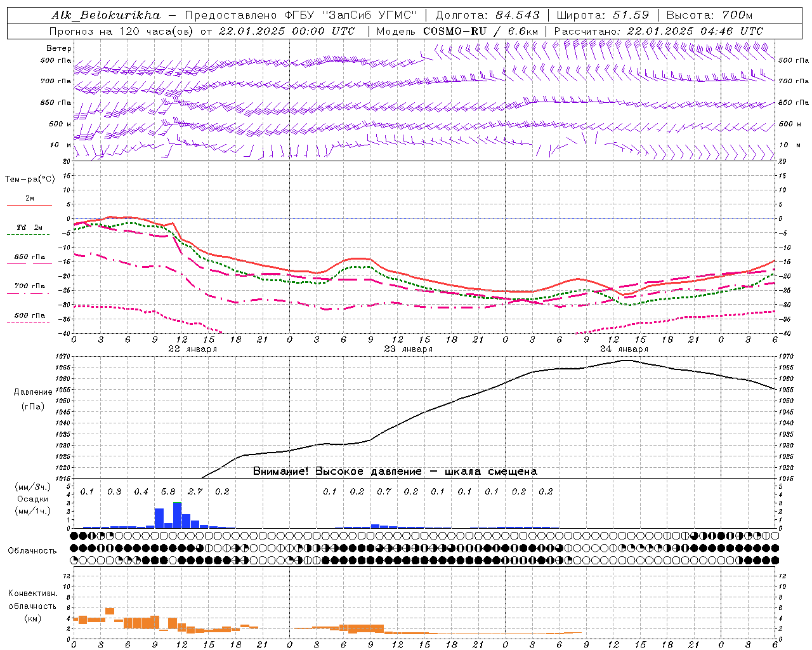Click the high pressure warning Внимание! text
The width and height of the screenshot is (812, 650).
coord(395,472)
